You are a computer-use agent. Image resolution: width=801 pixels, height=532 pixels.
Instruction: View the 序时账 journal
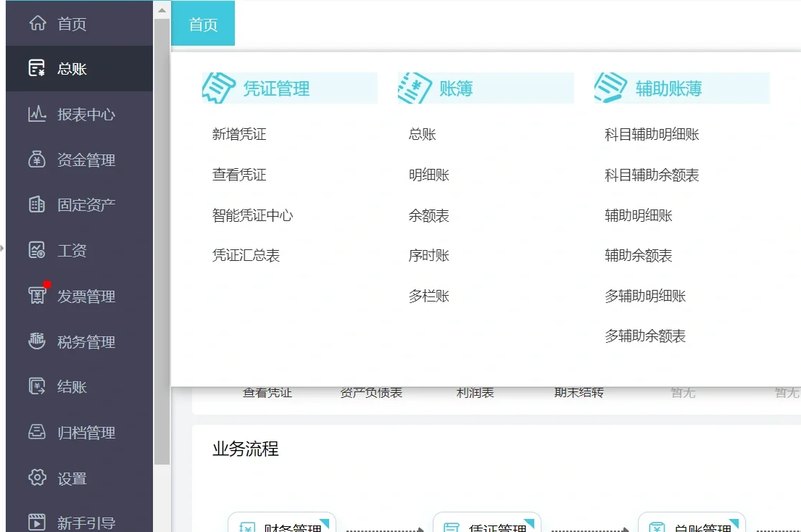click(x=428, y=255)
